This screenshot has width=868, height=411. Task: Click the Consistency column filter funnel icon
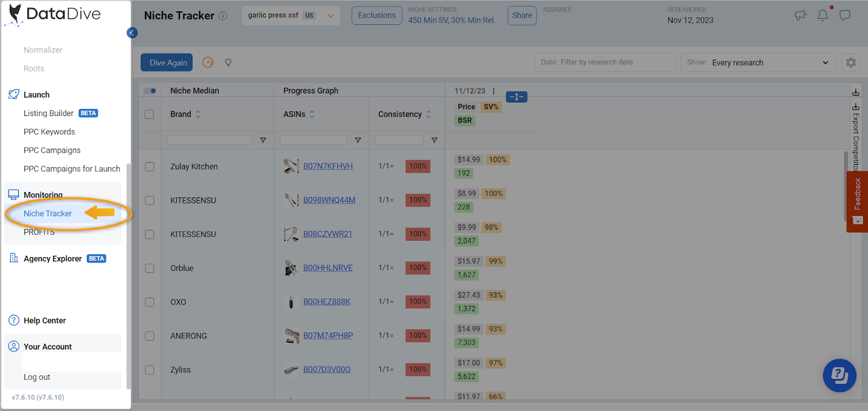pos(434,140)
